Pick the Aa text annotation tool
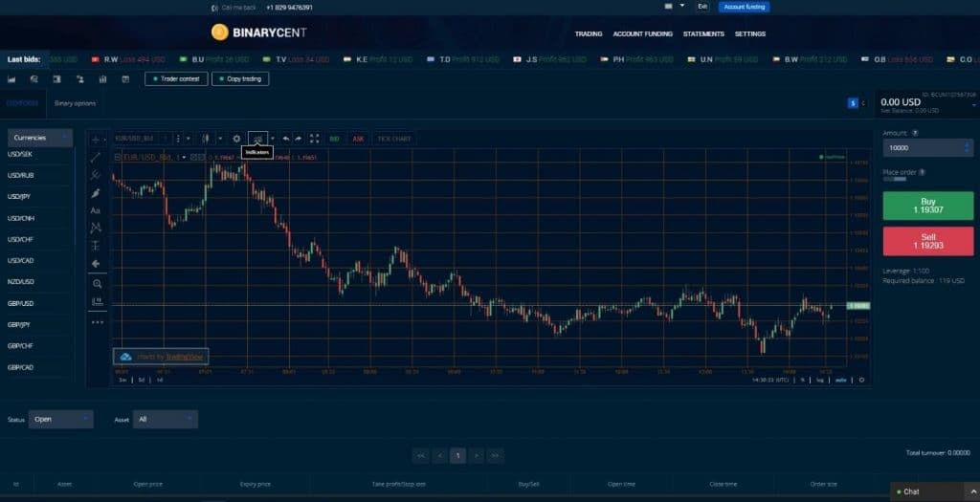 (95, 210)
